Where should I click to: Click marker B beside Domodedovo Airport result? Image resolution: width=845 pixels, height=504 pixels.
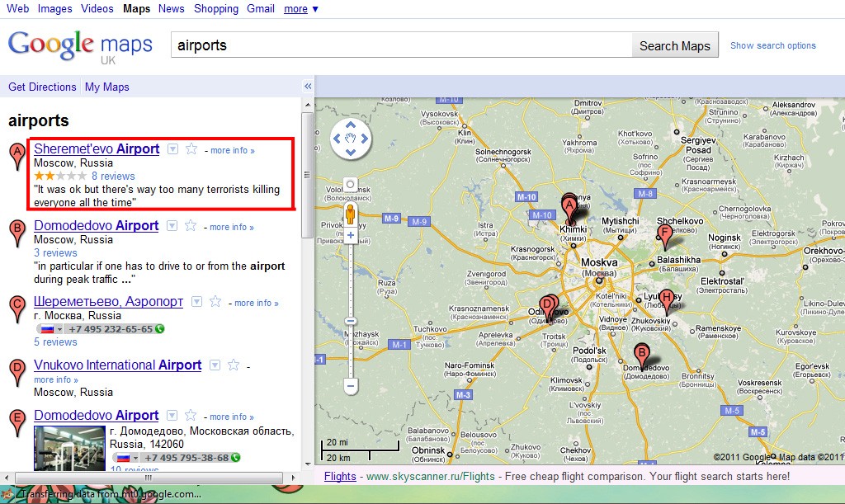17,233
